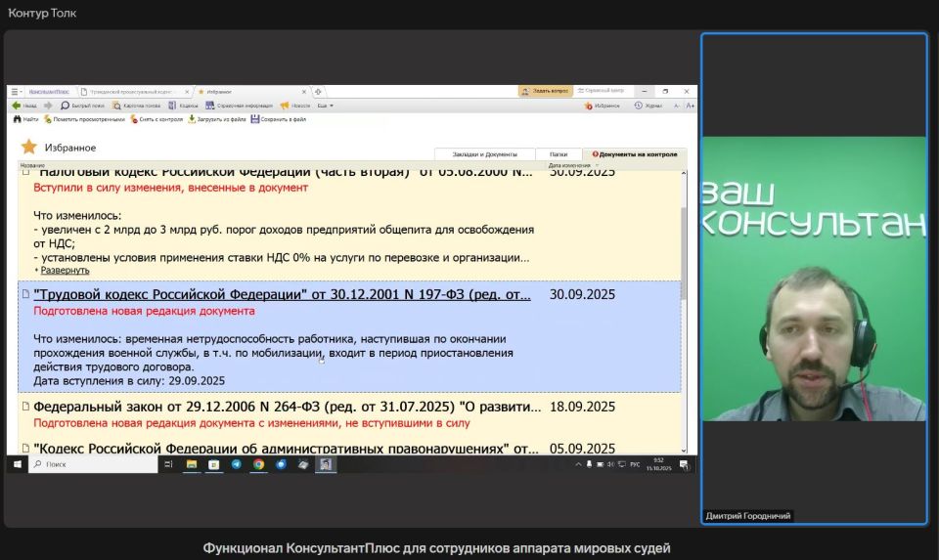Expand the Еще dropdown menu
The width and height of the screenshot is (939, 560).
coord(325,106)
